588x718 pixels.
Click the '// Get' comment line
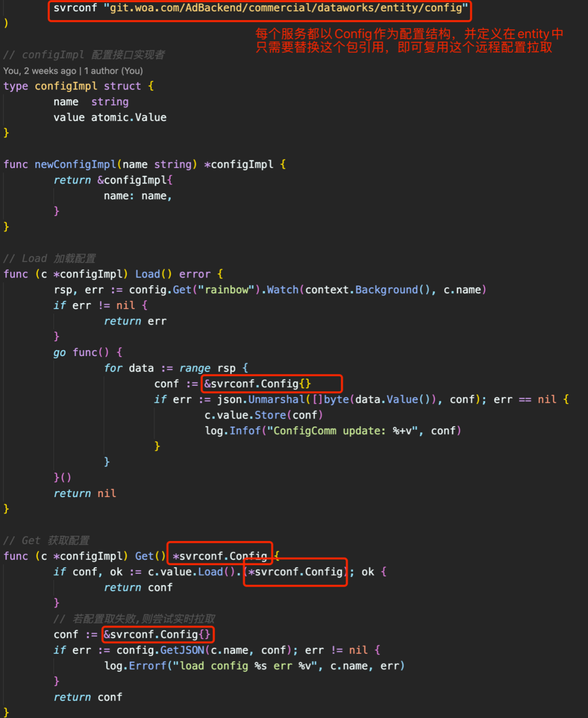pos(46,541)
